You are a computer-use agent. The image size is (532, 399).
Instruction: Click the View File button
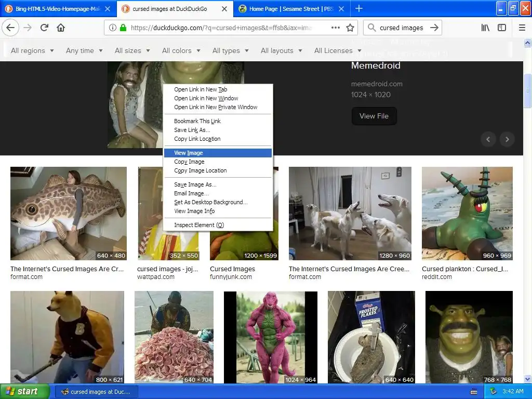click(374, 116)
